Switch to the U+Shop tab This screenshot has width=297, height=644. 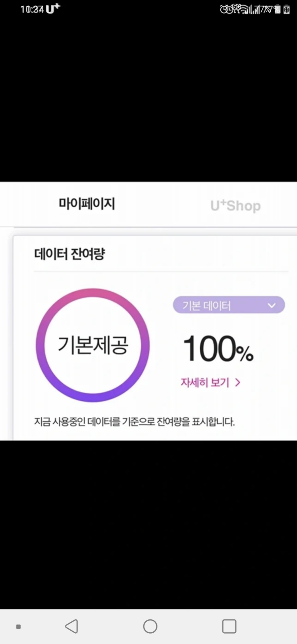pos(235,206)
